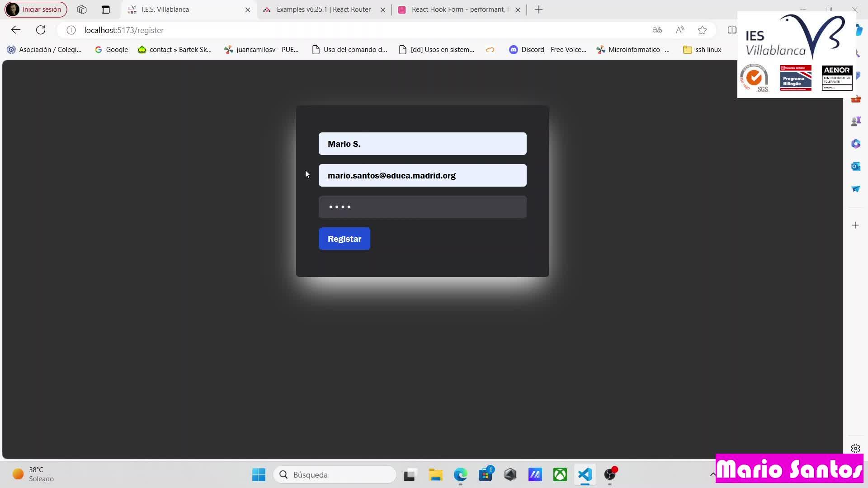Switch to React Hook Form tab
The height and width of the screenshot is (488, 868).
point(458,9)
